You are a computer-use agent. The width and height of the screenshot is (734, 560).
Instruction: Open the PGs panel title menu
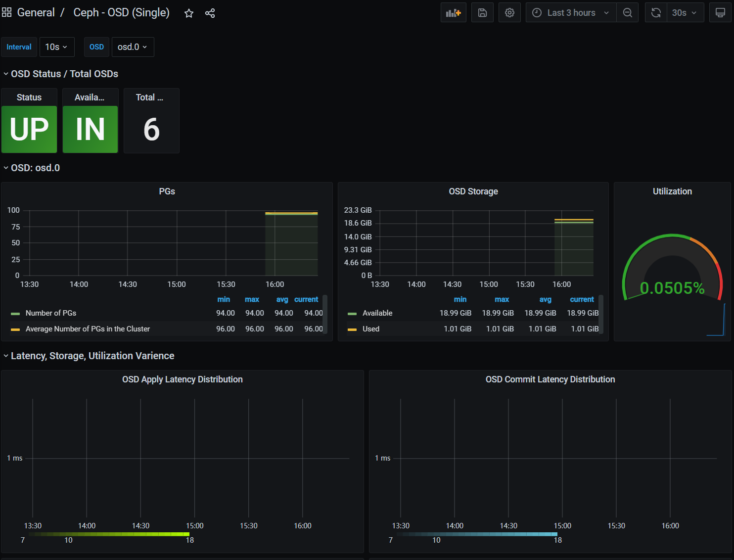click(167, 191)
